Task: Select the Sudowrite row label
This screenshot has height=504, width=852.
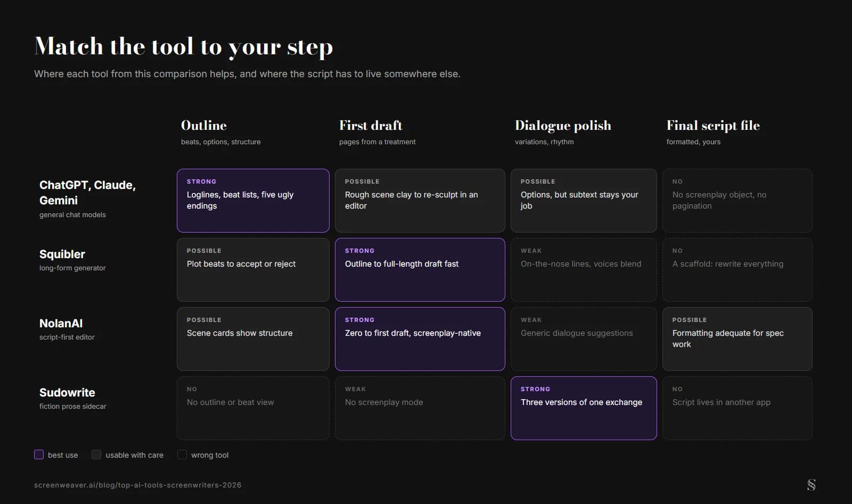Action: pyautogui.click(x=67, y=393)
